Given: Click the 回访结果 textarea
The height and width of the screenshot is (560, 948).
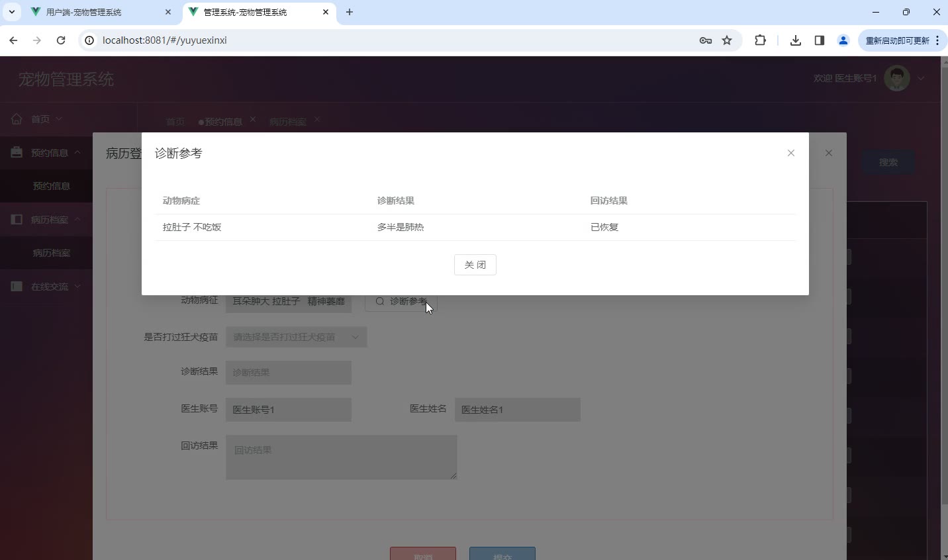Looking at the screenshot, I should point(342,457).
